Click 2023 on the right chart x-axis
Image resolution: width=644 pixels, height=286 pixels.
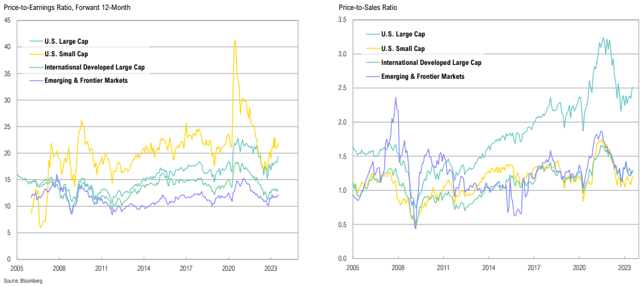(624, 268)
